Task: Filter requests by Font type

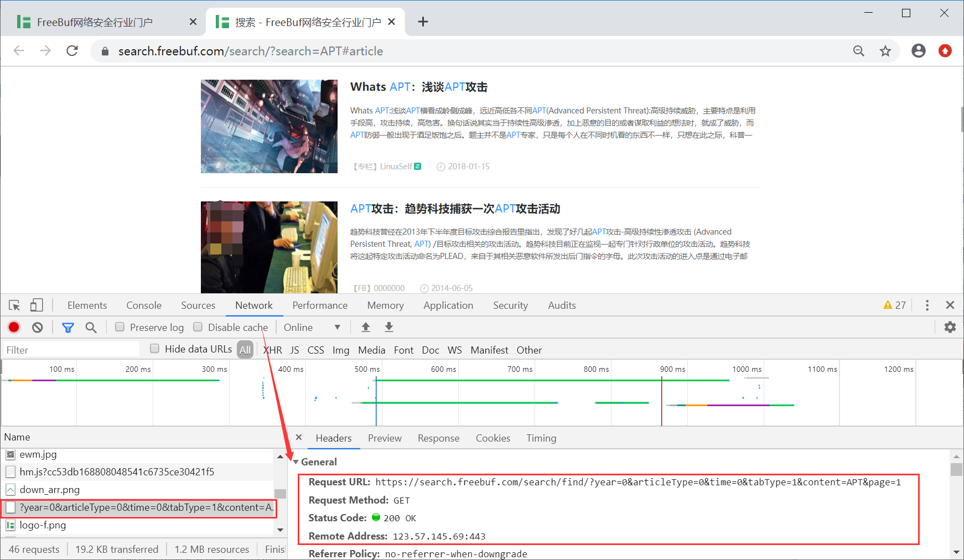Action: 404,350
